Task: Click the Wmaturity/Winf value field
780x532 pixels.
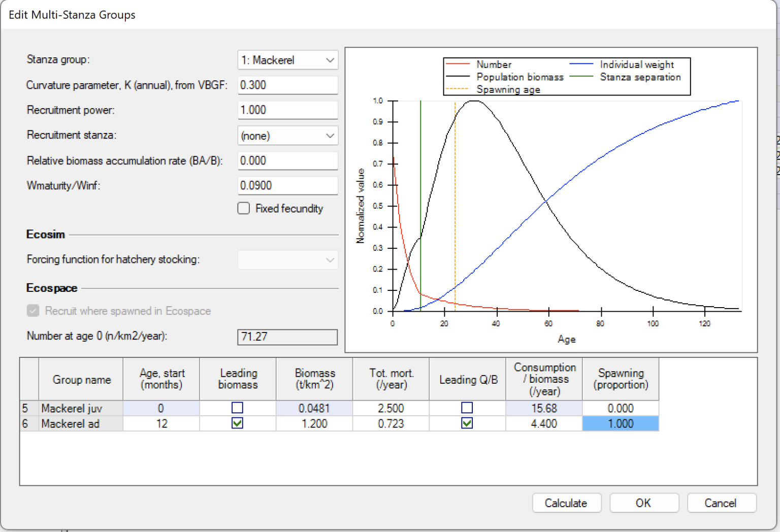Action: tap(287, 185)
